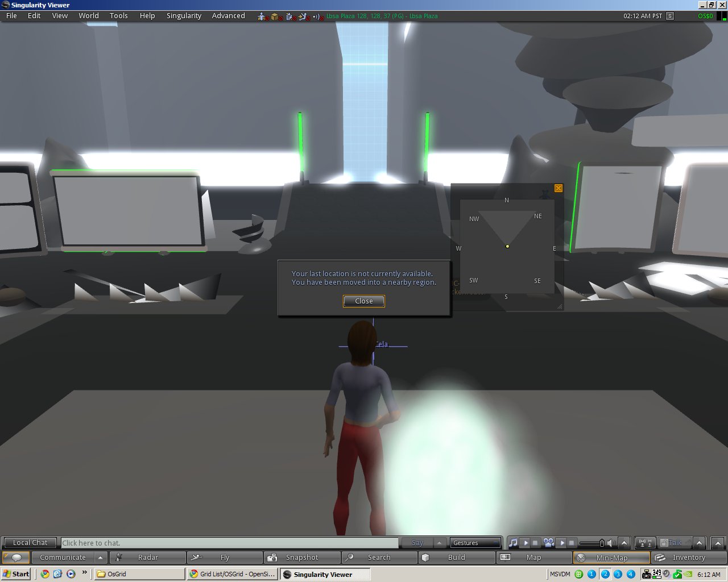Select the Fly control on the toolbar
Screen dimensions: 728x582
225,557
